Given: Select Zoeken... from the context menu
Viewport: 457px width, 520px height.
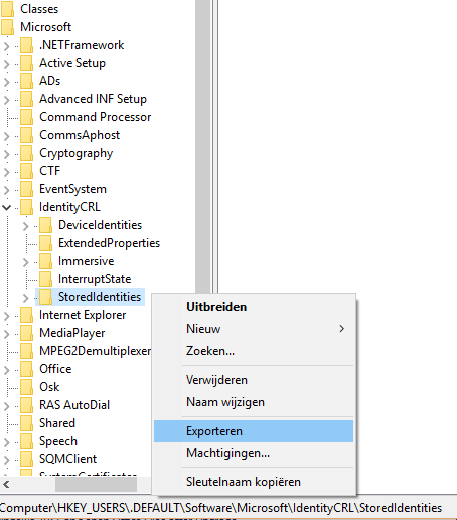Looking at the screenshot, I should pyautogui.click(x=253, y=351).
